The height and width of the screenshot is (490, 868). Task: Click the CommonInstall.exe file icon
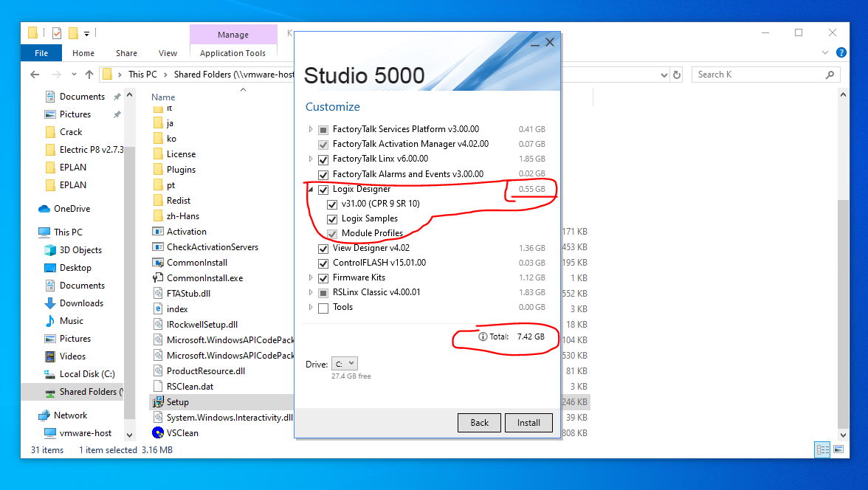158,277
